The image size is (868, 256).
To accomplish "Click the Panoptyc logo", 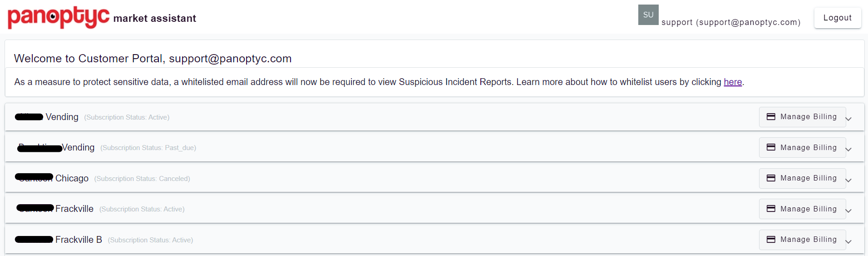I will [x=59, y=17].
